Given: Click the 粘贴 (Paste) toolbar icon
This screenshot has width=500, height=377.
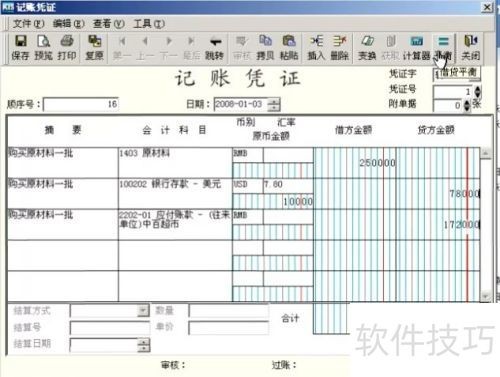Looking at the screenshot, I should 289,48.
